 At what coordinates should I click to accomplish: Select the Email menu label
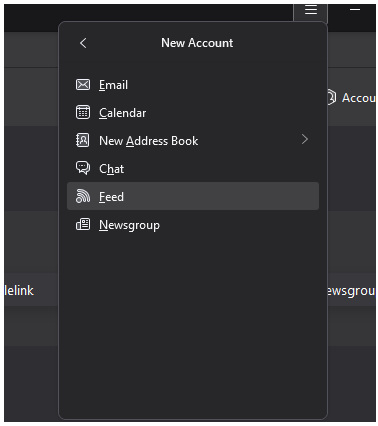[x=113, y=85]
